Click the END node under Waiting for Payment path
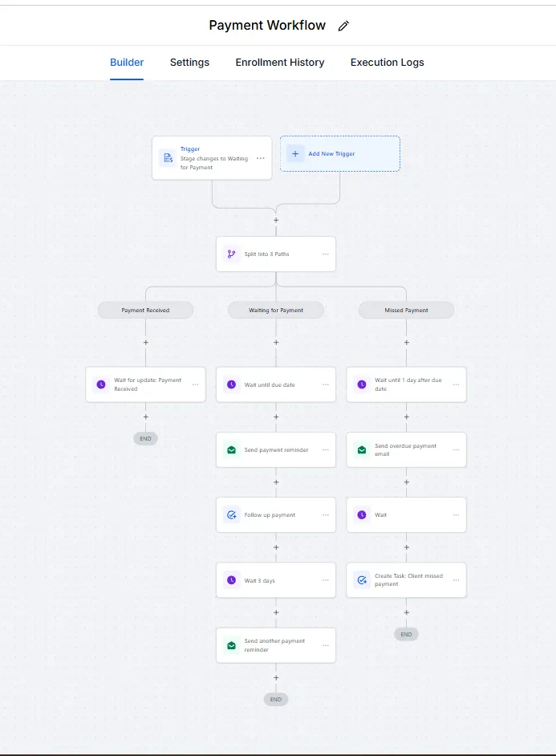 (x=275, y=699)
